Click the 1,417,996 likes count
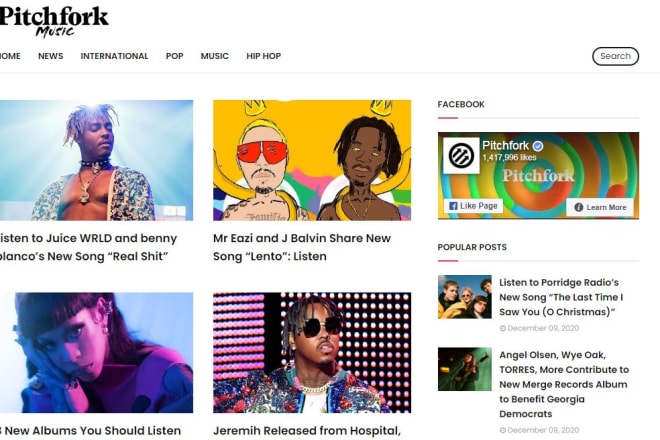660x440 pixels. point(509,157)
